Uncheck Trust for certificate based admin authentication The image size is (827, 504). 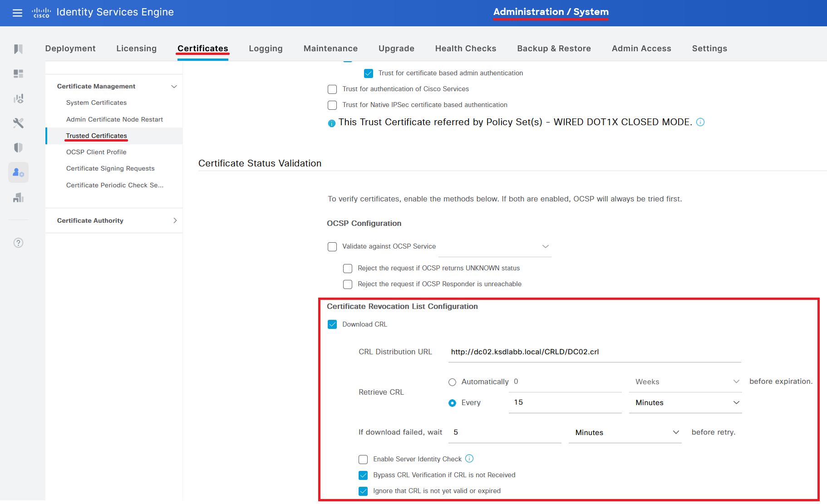(x=369, y=73)
